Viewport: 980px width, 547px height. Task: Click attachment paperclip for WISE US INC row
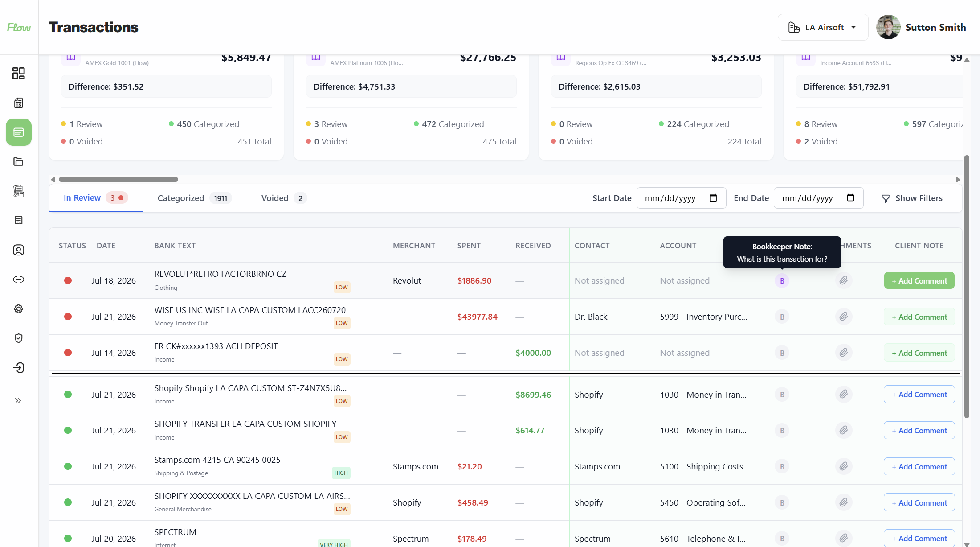[x=844, y=317]
